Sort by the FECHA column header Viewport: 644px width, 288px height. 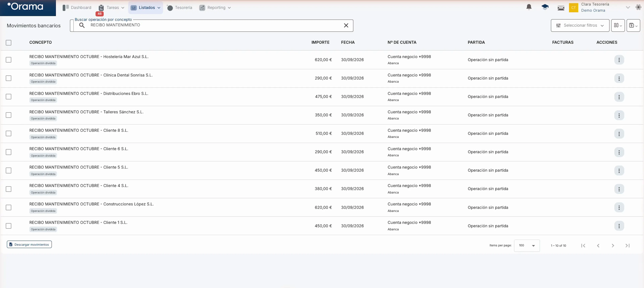tap(348, 42)
